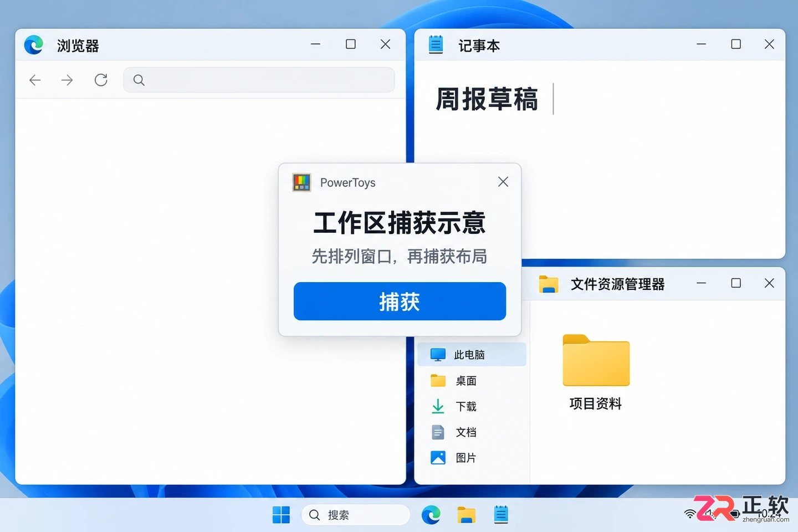The image size is (798, 532).
Task: Click the Notepad icon in the 记事本 title bar
Action: [436, 44]
